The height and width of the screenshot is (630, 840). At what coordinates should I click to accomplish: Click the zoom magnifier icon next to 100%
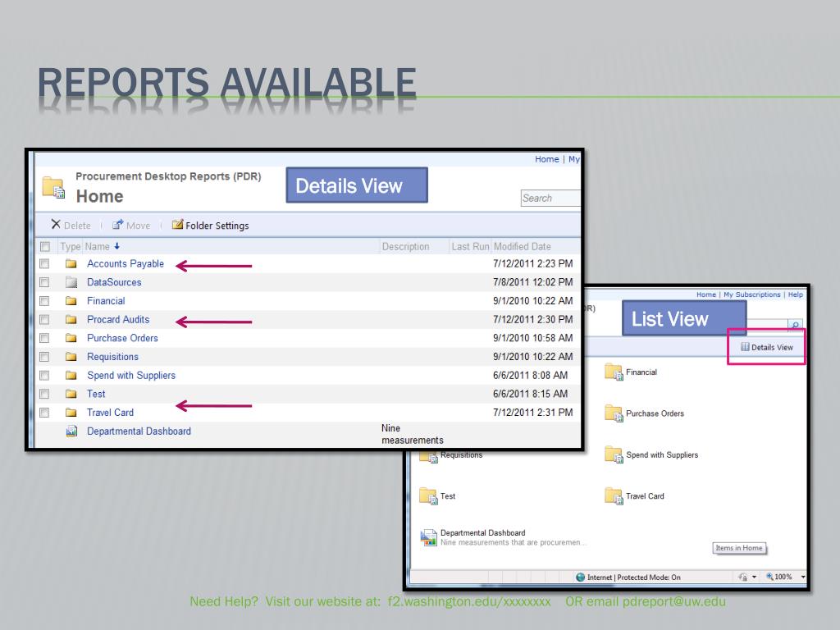coord(769,577)
